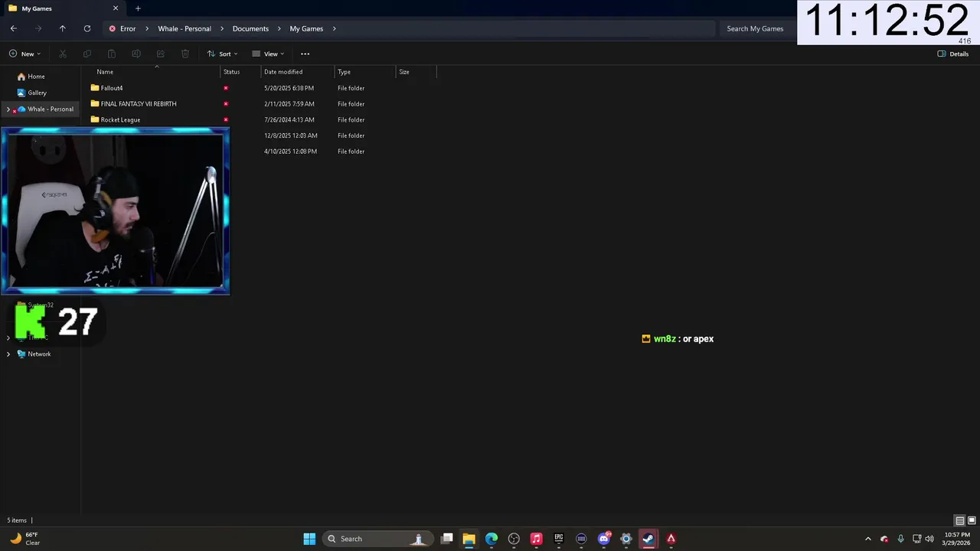Click the Delete trash can icon
The height and width of the screenshot is (551, 980).
point(185,54)
